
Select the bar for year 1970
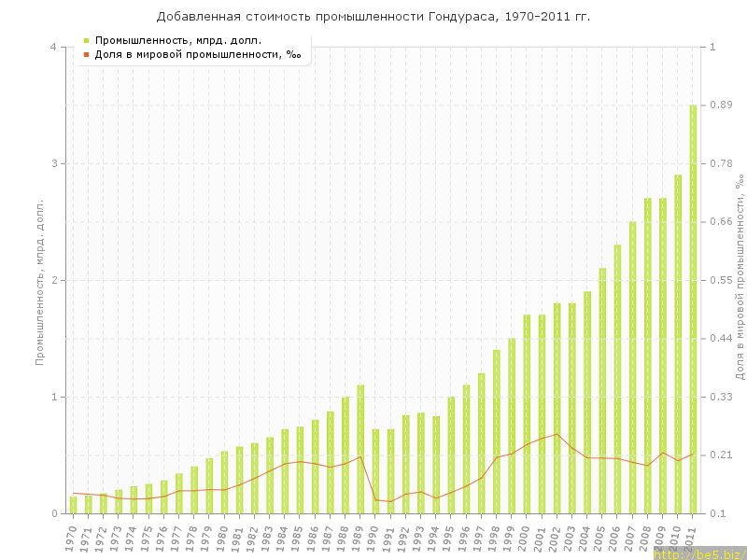pos(73,505)
